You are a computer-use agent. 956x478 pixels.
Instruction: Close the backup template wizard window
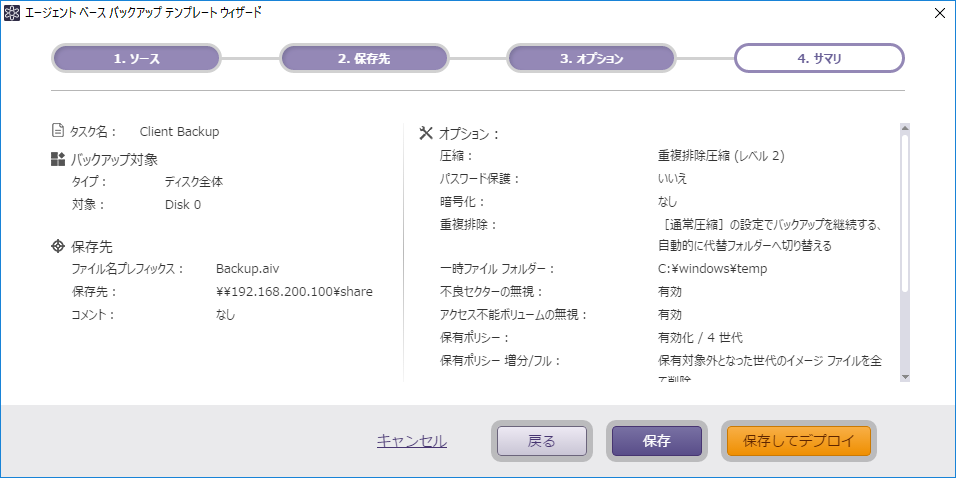pyautogui.click(x=939, y=13)
